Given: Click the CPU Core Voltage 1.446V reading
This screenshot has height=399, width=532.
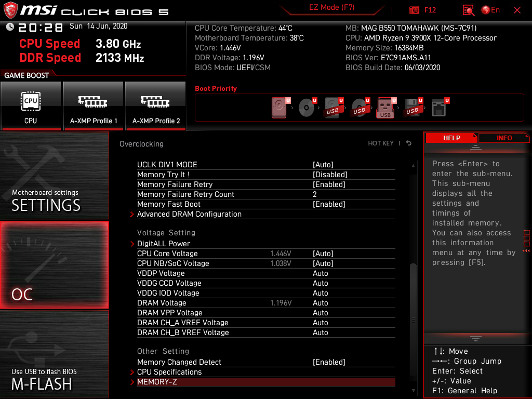Looking at the screenshot, I should [281, 254].
